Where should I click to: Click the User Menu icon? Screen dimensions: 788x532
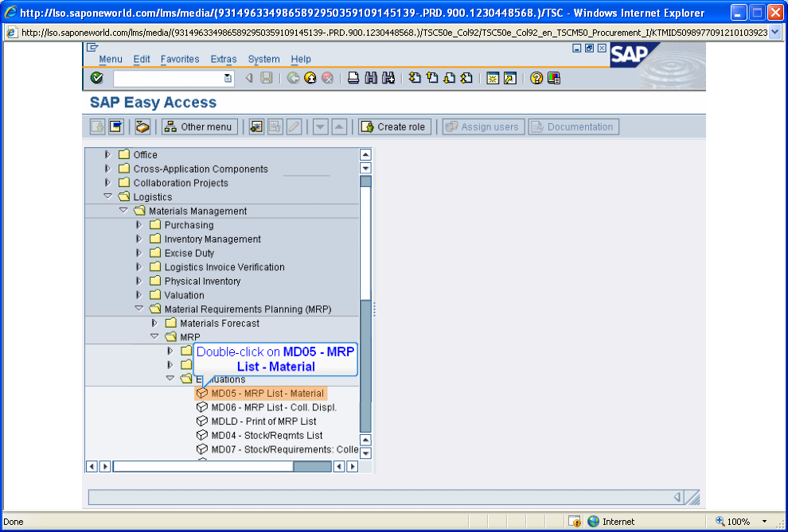pos(97,126)
